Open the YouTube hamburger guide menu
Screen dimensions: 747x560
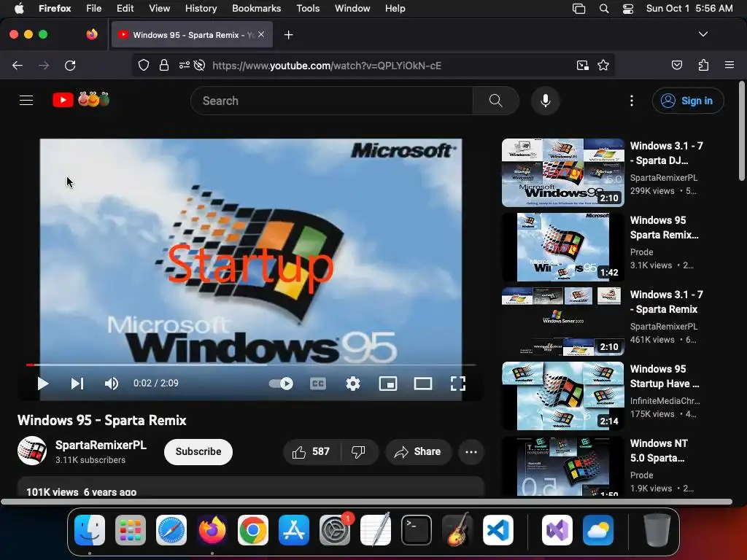click(26, 101)
